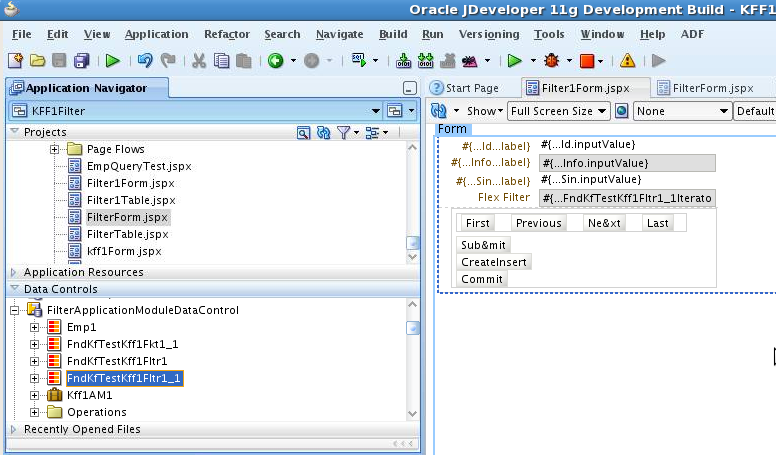This screenshot has height=455, width=776.
Task: Click the Info inputValue field
Action: pyautogui.click(x=627, y=163)
